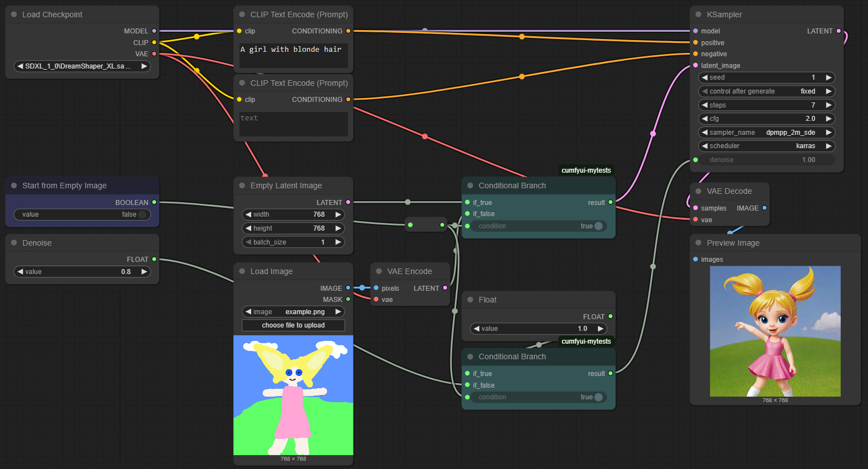Increase width in Empty Latent Image
Image resolution: width=868 pixels, height=469 pixels.
pyautogui.click(x=337, y=214)
